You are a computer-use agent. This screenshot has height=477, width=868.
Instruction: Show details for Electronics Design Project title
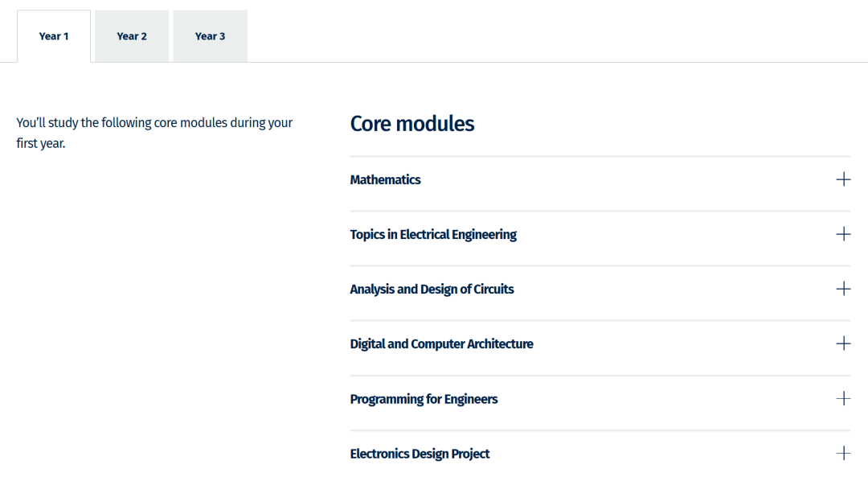point(420,454)
